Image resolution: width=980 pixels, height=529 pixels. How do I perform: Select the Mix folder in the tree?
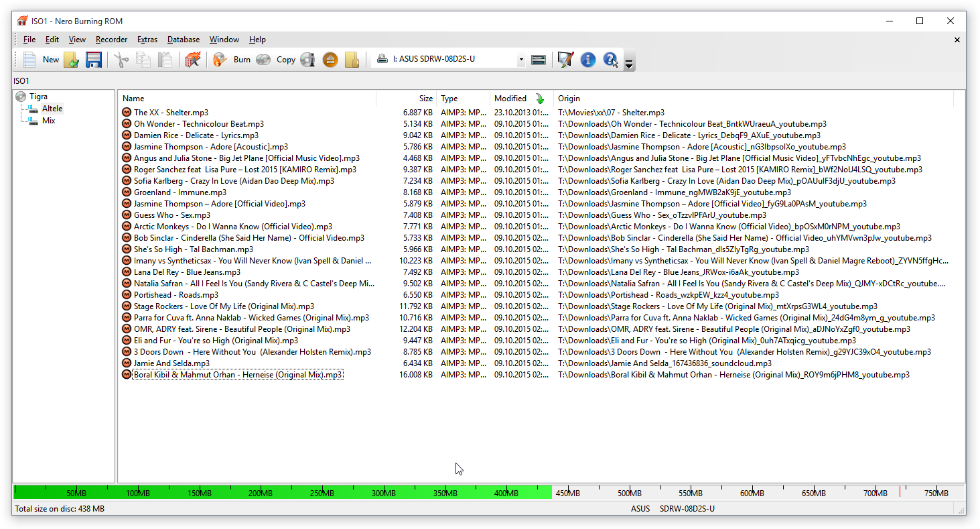pos(49,121)
